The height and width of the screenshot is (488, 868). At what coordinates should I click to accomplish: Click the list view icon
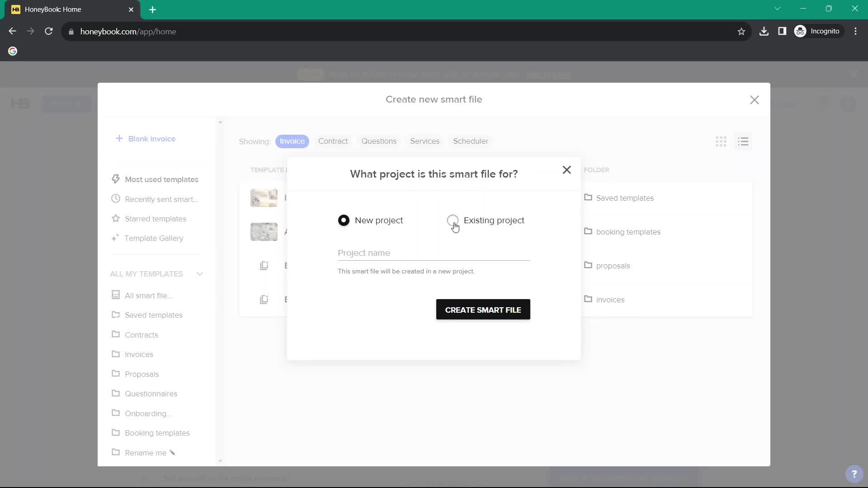pyautogui.click(x=743, y=141)
